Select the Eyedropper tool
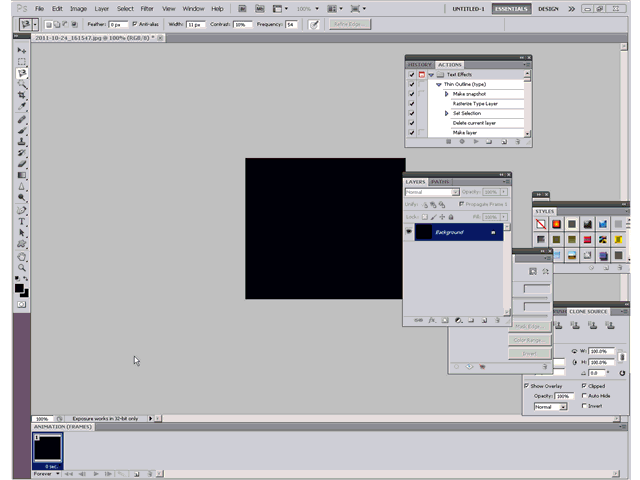The height and width of the screenshot is (480, 640). [x=22, y=106]
